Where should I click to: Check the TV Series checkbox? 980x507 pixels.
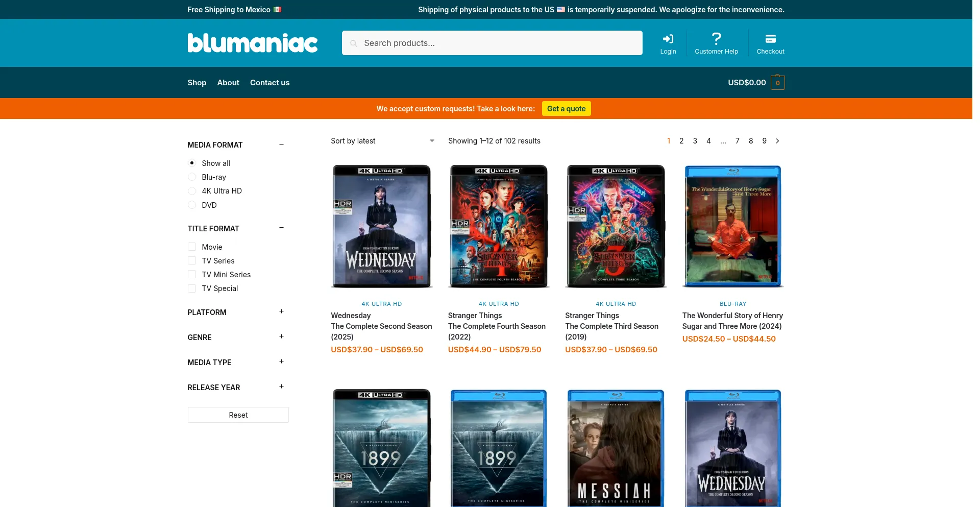coord(192,261)
